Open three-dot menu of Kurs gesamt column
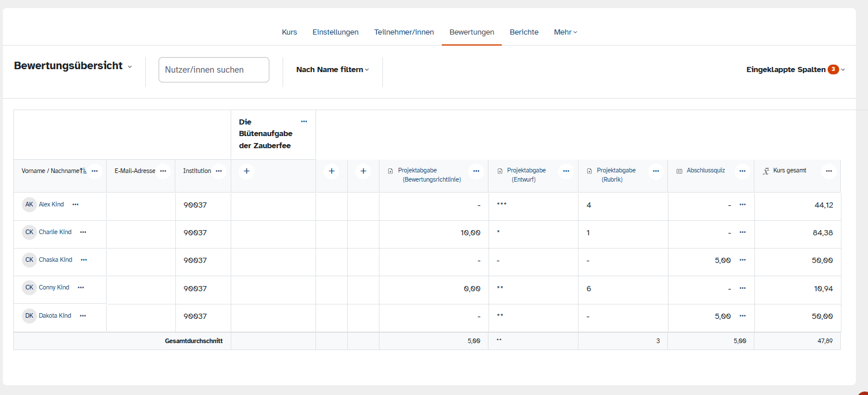Image resolution: width=868 pixels, height=395 pixels. coord(829,171)
